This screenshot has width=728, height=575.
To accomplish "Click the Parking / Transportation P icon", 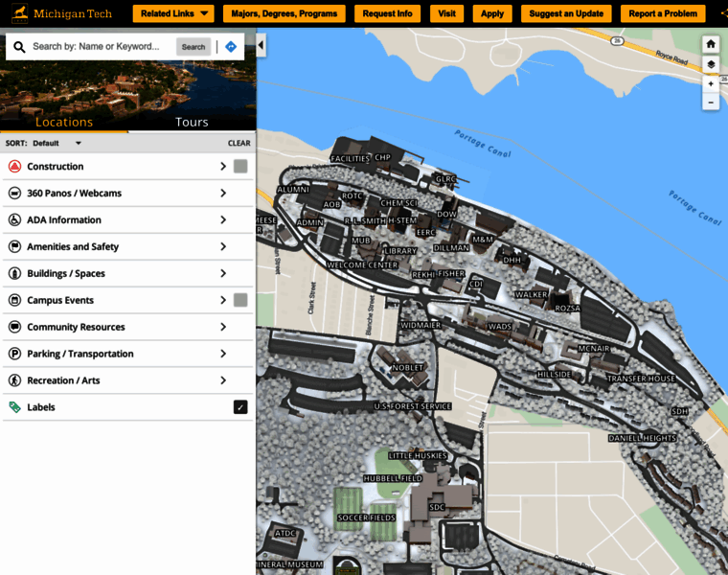I will (15, 354).
